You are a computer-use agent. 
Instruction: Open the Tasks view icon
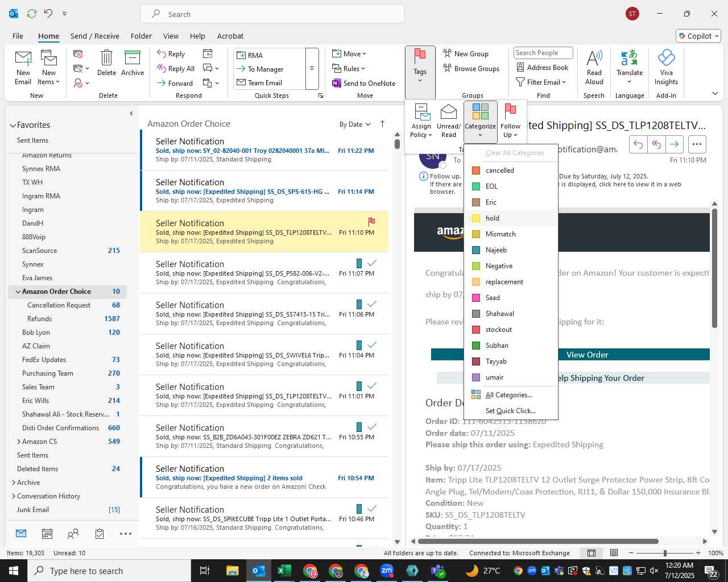point(100,534)
